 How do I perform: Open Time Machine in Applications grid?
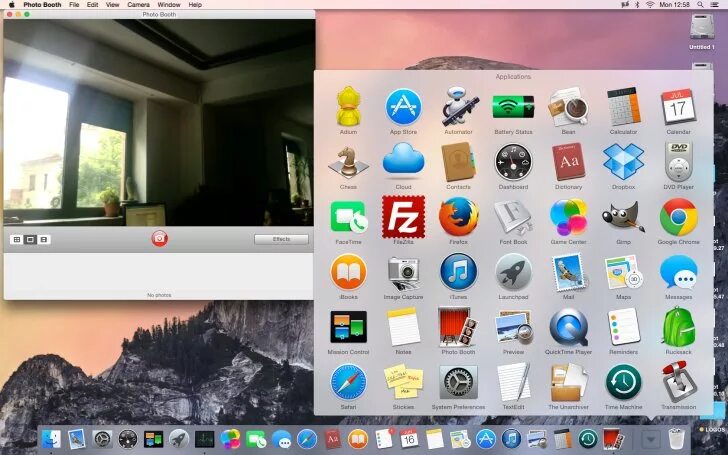[x=623, y=382]
